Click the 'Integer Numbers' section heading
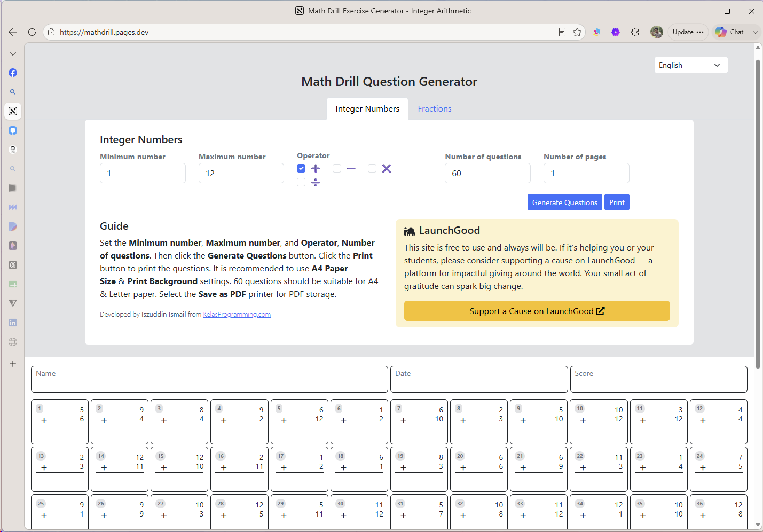763x532 pixels. click(x=141, y=139)
